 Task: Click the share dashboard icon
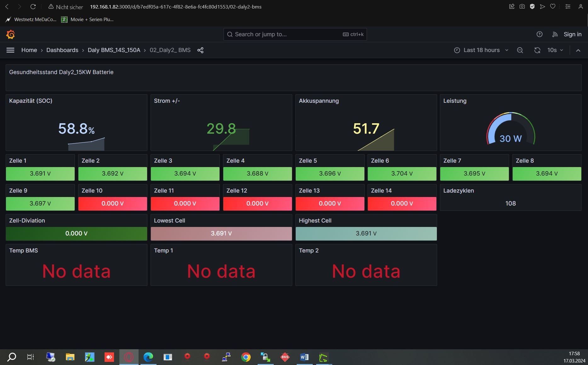(200, 50)
